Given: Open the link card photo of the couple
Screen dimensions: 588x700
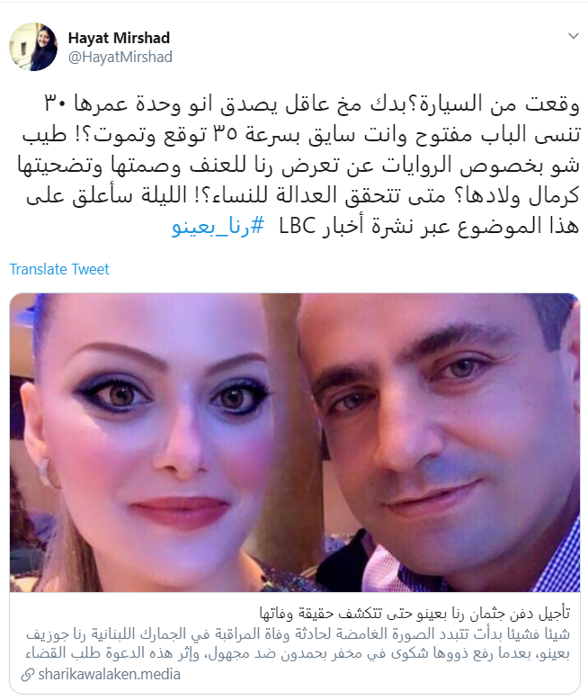Looking at the screenshot, I should coord(294,443).
